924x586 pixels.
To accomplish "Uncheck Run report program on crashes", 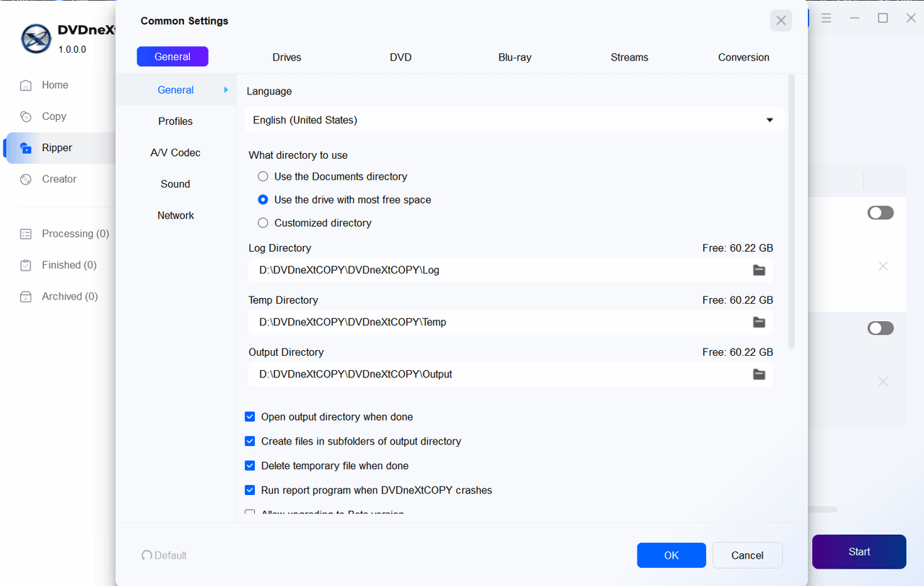I will (x=250, y=490).
